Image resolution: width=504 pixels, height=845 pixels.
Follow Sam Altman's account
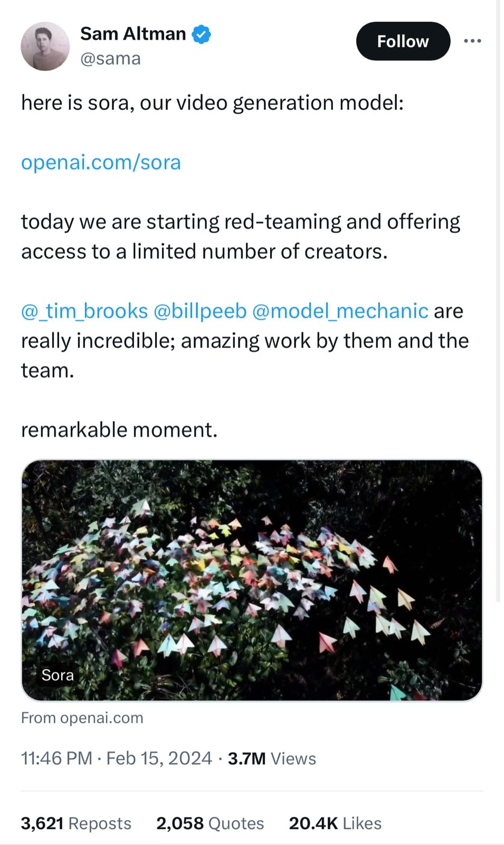[403, 41]
